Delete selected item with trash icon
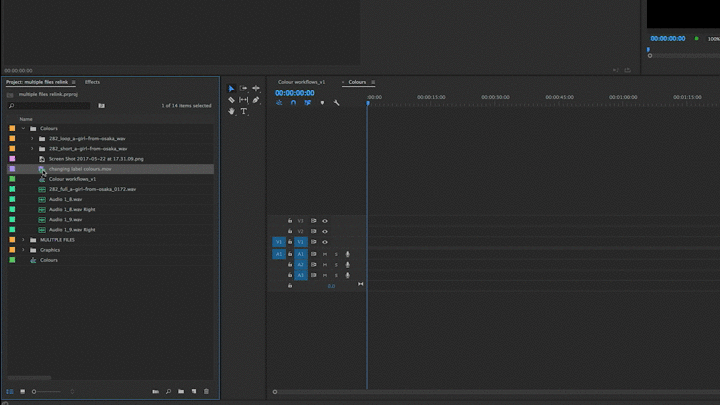Viewport: 720px width, 405px height. 206,391
